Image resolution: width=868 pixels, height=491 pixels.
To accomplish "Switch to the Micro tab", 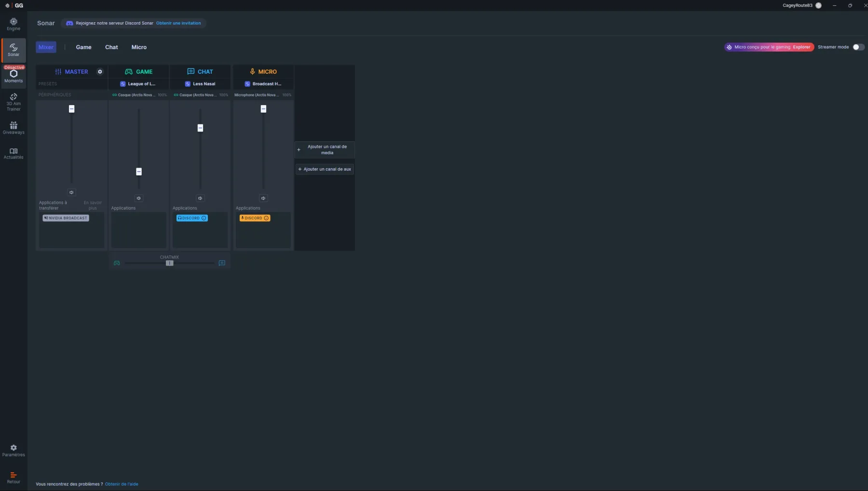I will 139,47.
